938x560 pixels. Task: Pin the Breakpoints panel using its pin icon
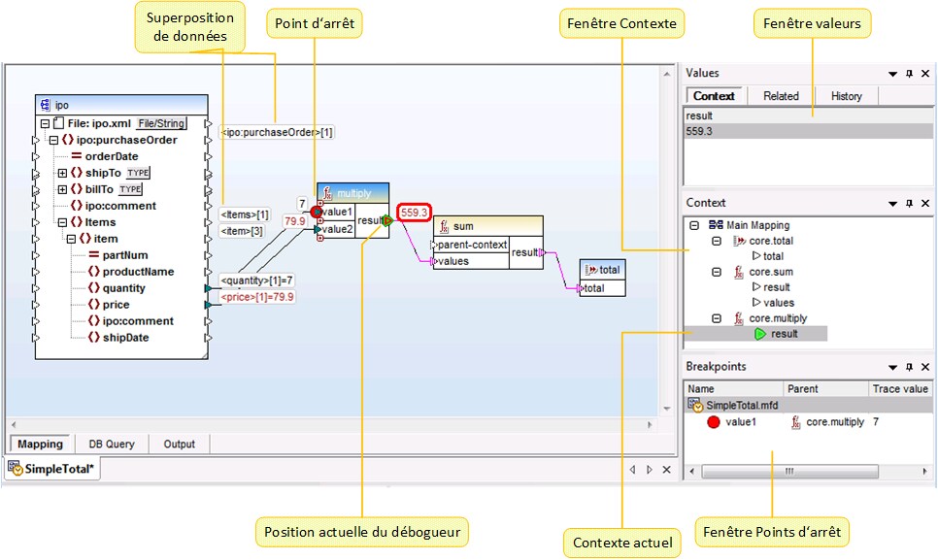click(x=907, y=368)
